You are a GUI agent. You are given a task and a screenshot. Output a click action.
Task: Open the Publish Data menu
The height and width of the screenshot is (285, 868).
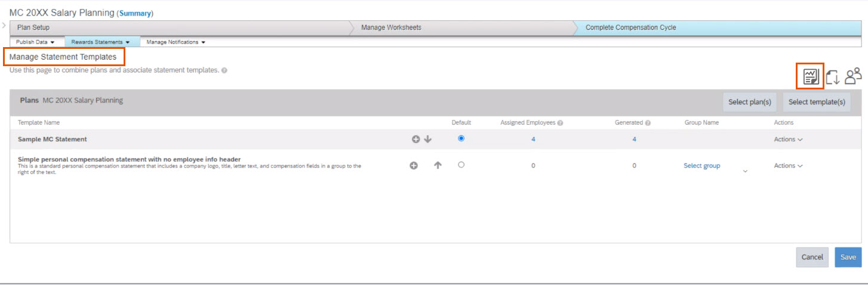pos(35,42)
